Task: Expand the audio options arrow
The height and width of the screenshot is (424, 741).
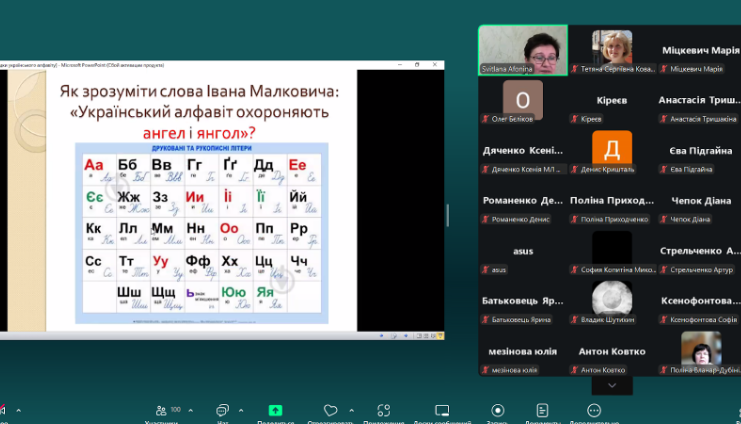Action: point(17,409)
